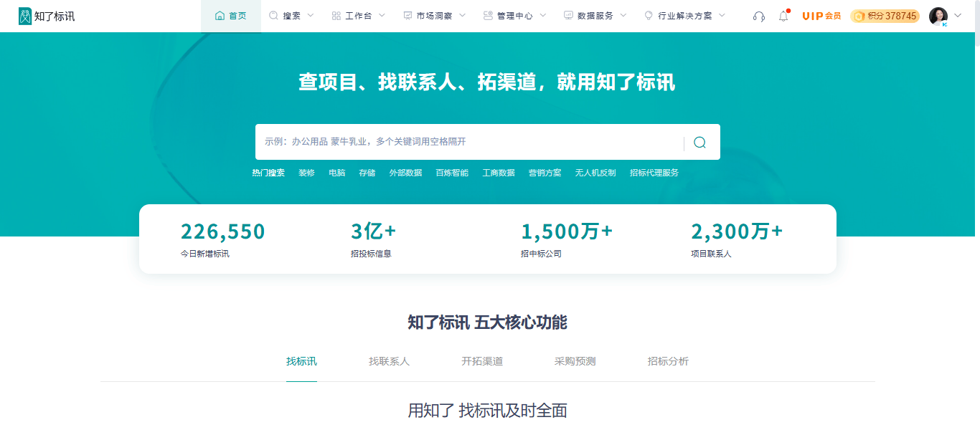Select hot search keyword 装修
The width and height of the screenshot is (980, 435).
coord(306,173)
